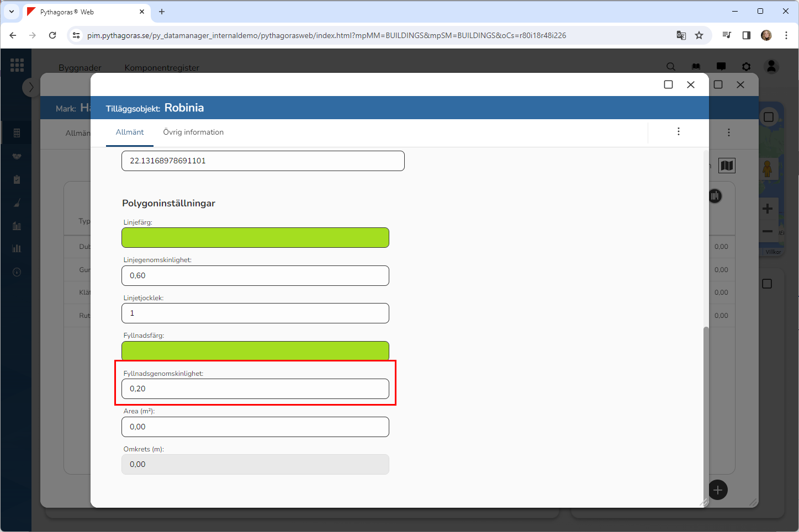Open three-dot menu in Robinia dialog
Image resolution: width=799 pixels, height=532 pixels.
[679, 131]
